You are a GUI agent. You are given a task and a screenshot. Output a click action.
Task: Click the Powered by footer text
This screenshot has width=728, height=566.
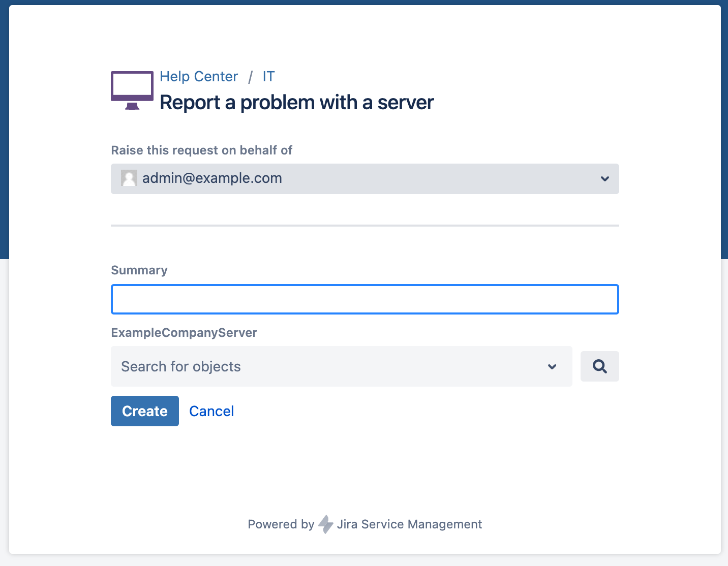281,524
